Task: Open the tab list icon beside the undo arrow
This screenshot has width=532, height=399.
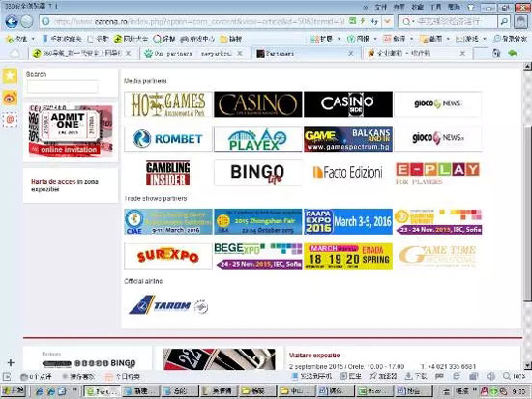Action: [496, 53]
